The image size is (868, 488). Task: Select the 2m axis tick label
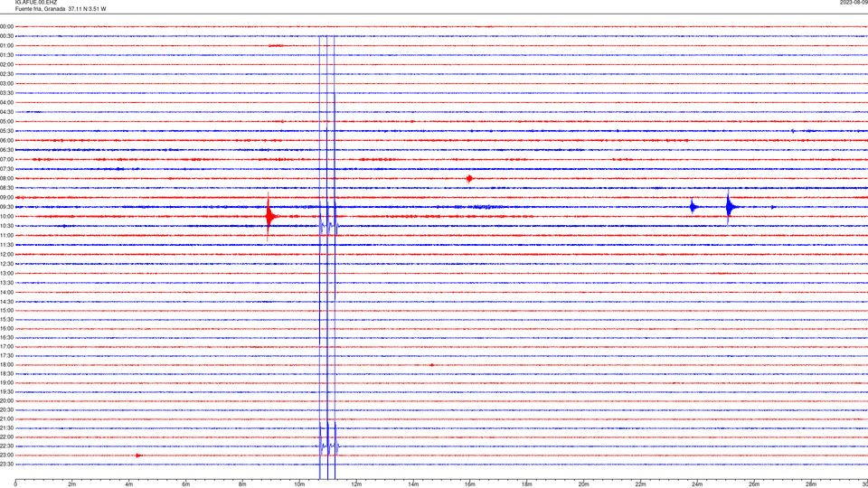click(72, 484)
